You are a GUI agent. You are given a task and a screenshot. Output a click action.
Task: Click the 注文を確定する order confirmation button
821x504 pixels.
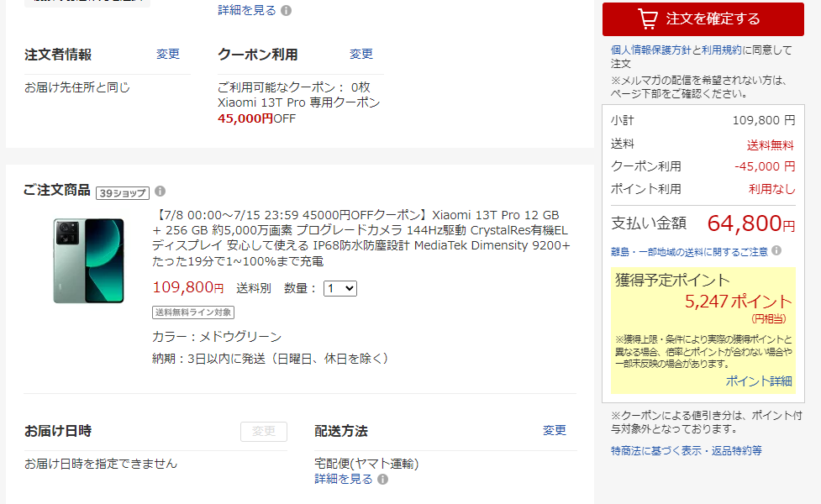click(x=703, y=18)
